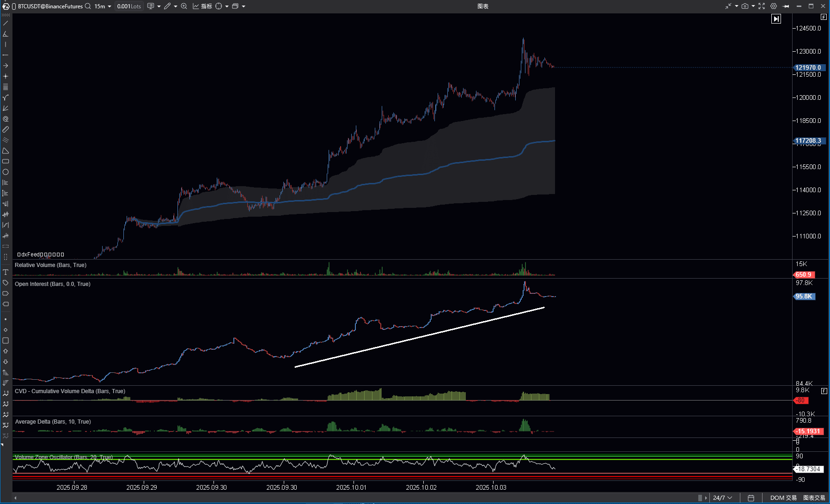Screen dimensions: 830x504
Task: Open the 15m timeframe dropdown
Action: [x=103, y=6]
